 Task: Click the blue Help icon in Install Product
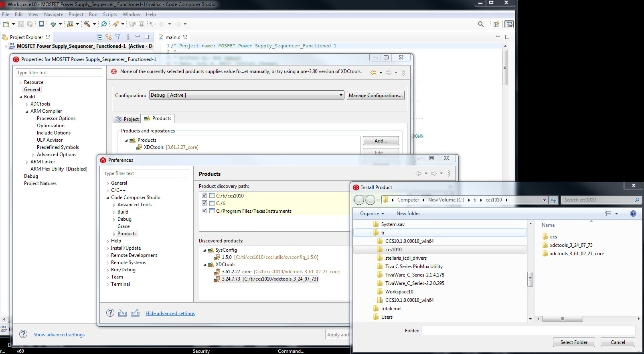pos(633,214)
